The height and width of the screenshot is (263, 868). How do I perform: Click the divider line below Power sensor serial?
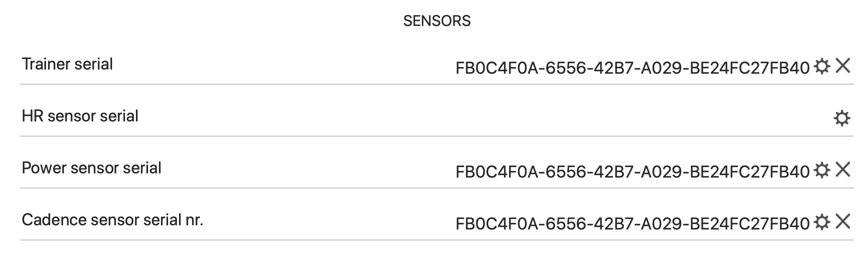[437, 188]
